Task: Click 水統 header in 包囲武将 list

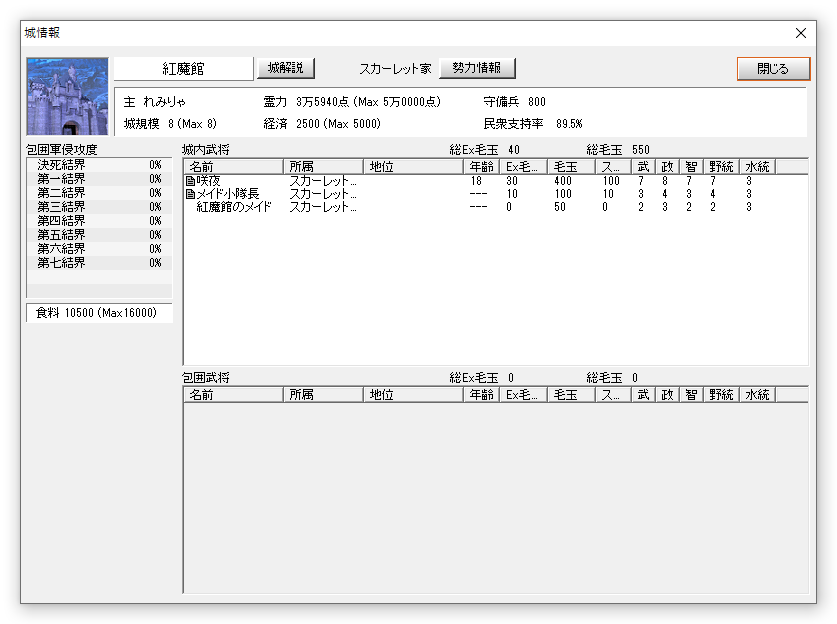Action: tap(757, 395)
